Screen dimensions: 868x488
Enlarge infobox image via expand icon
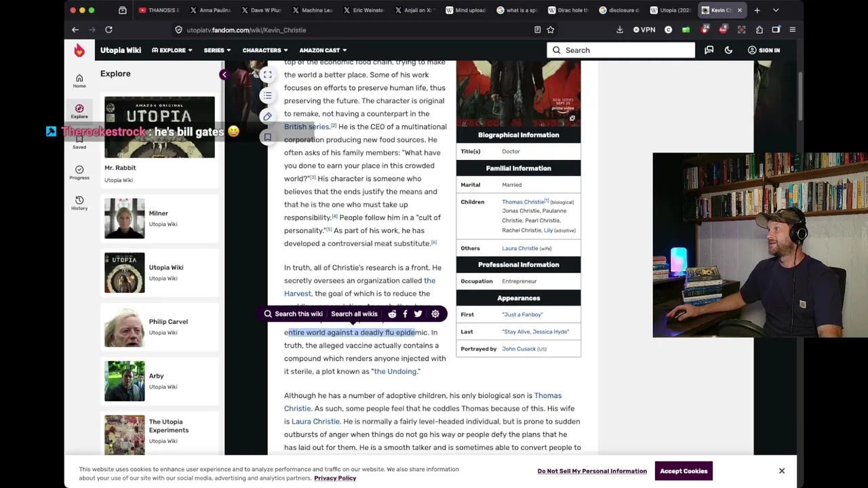(572, 119)
